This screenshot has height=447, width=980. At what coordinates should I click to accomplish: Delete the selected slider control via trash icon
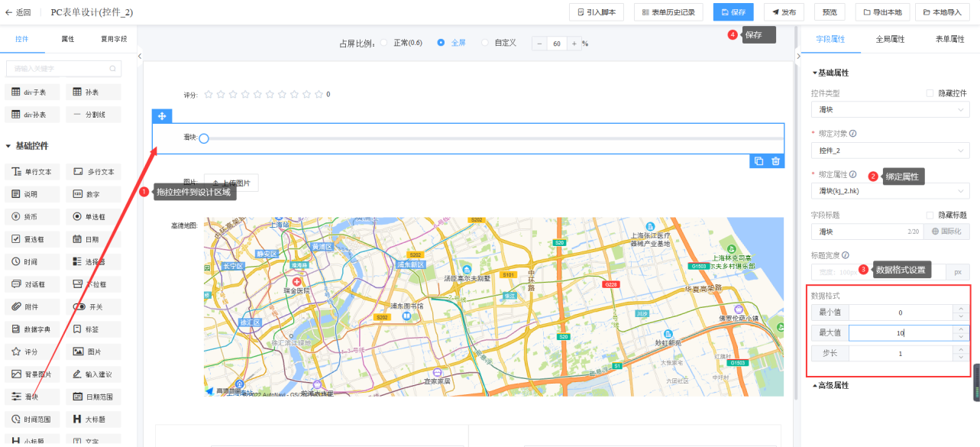pos(776,161)
